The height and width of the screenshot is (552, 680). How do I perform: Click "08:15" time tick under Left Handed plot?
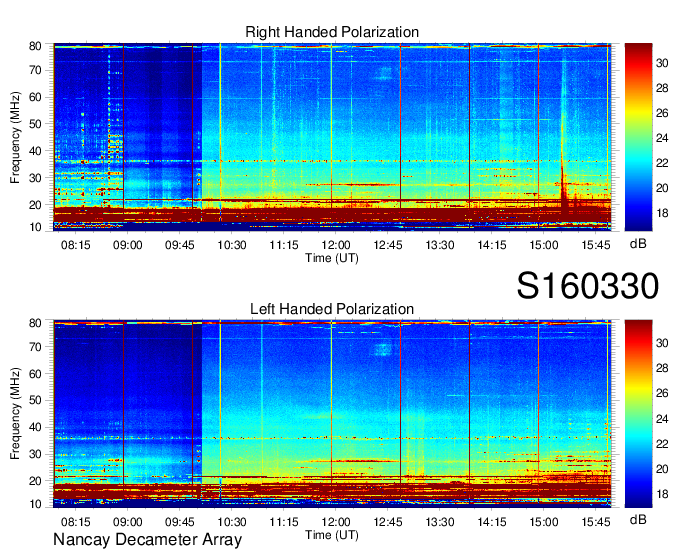click(x=75, y=522)
